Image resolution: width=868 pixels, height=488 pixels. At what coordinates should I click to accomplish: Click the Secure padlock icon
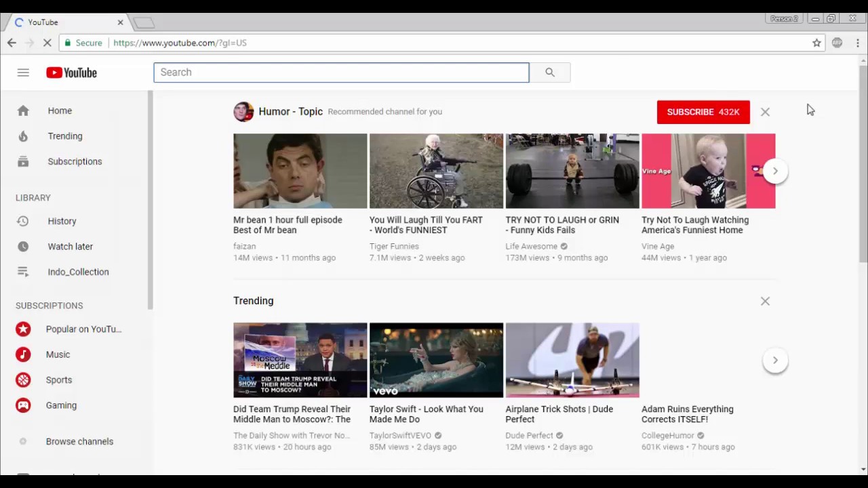67,43
